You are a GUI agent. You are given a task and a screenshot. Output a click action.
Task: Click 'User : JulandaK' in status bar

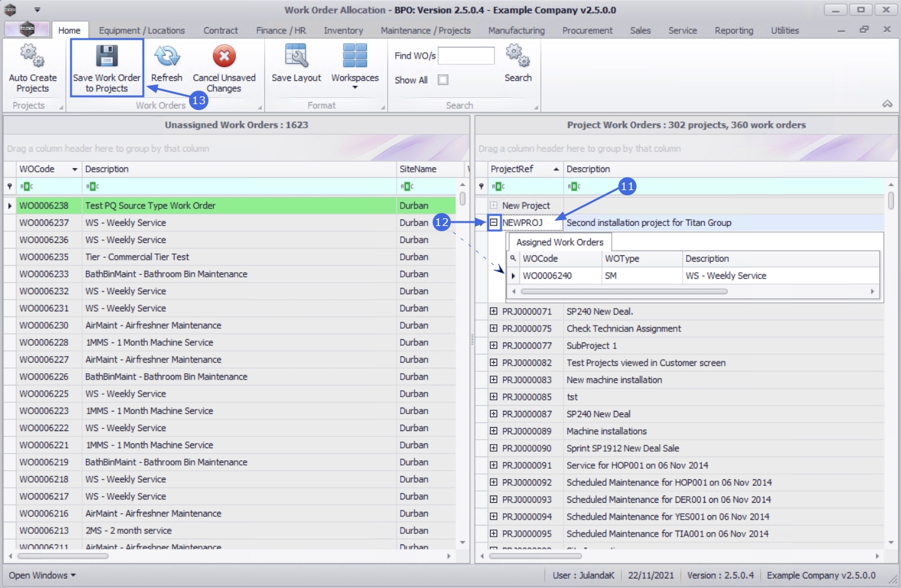(x=583, y=576)
